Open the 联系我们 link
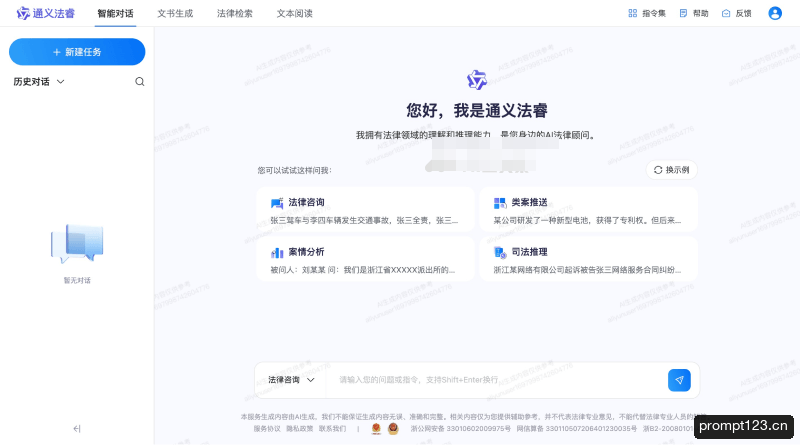Image resolution: width=800 pixels, height=445 pixels. pyautogui.click(x=332, y=429)
